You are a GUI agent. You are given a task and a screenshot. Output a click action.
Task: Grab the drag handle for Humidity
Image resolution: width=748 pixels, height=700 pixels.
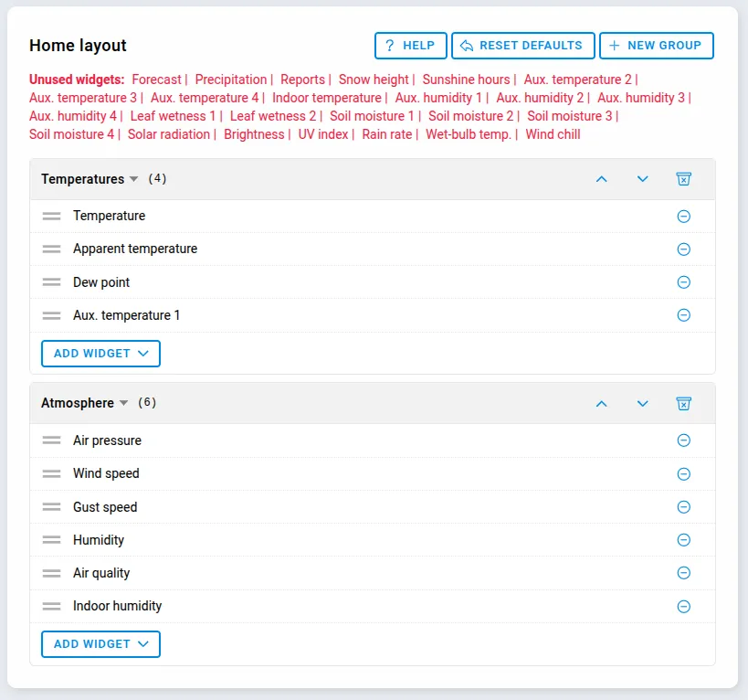[x=51, y=540]
